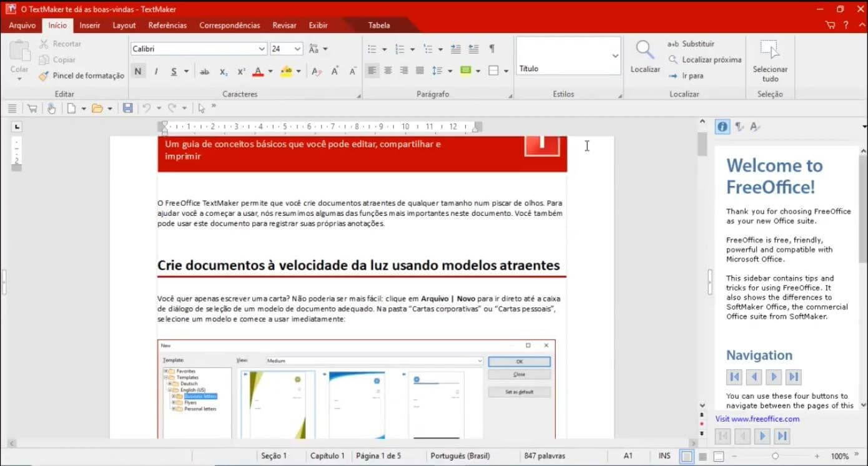Image resolution: width=868 pixels, height=466 pixels.
Task: Click the save floppy disk icon
Action: [x=128, y=109]
